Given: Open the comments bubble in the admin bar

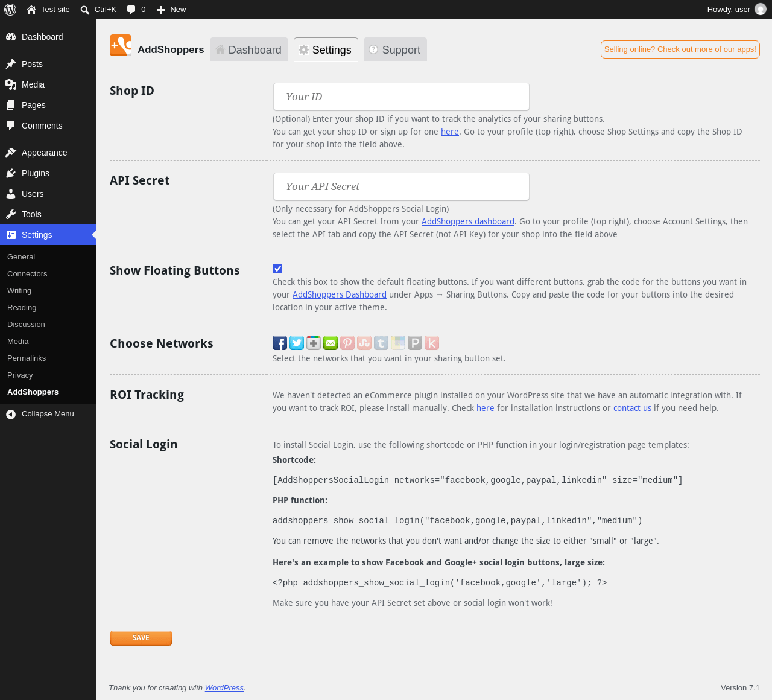Looking at the screenshot, I should 136,10.
